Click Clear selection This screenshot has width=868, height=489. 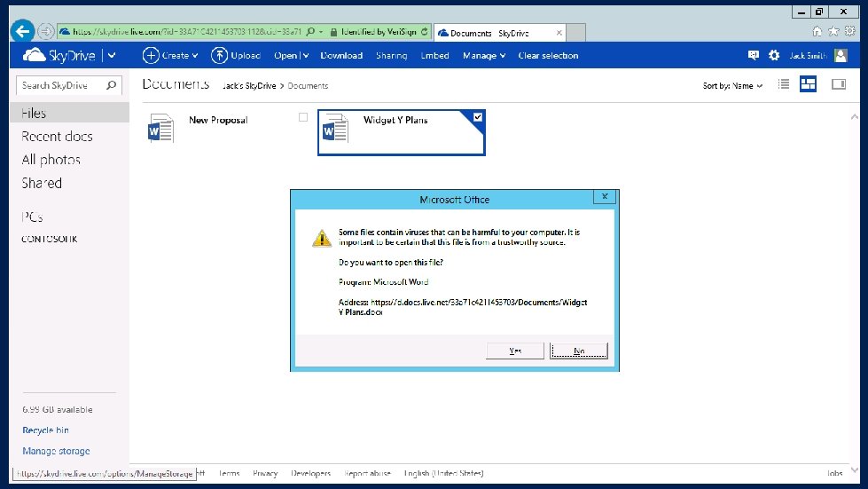point(548,55)
